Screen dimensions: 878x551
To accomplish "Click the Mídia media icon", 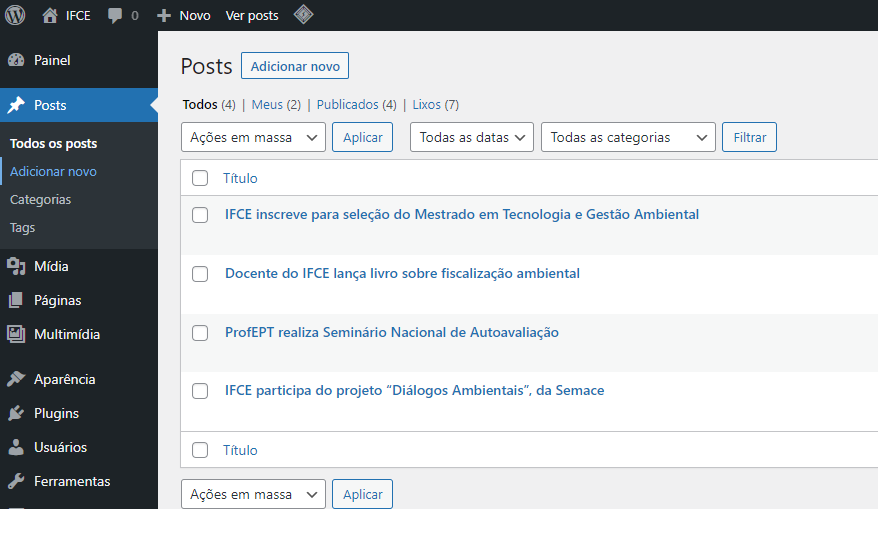I will coord(16,267).
